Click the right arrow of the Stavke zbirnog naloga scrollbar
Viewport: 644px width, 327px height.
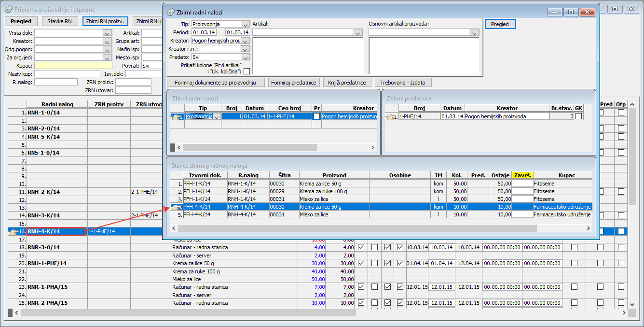589,228
